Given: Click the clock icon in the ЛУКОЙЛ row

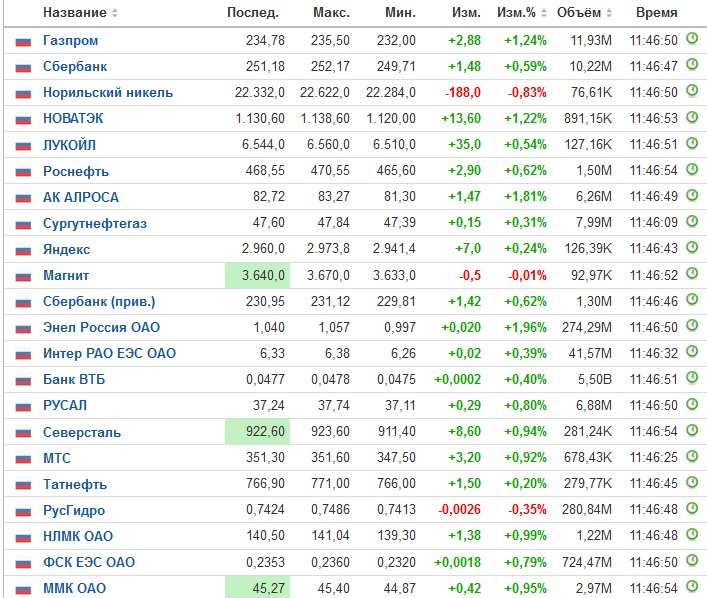Looking at the screenshot, I should tap(692, 143).
